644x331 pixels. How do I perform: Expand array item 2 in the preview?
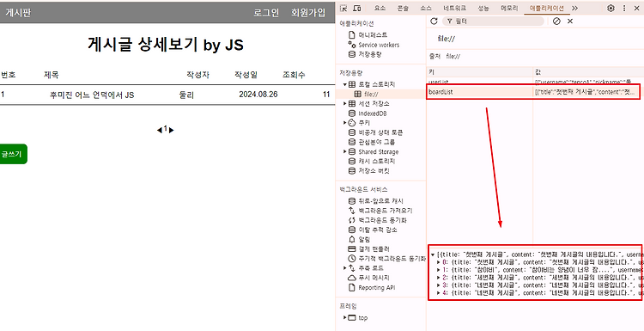click(439, 278)
